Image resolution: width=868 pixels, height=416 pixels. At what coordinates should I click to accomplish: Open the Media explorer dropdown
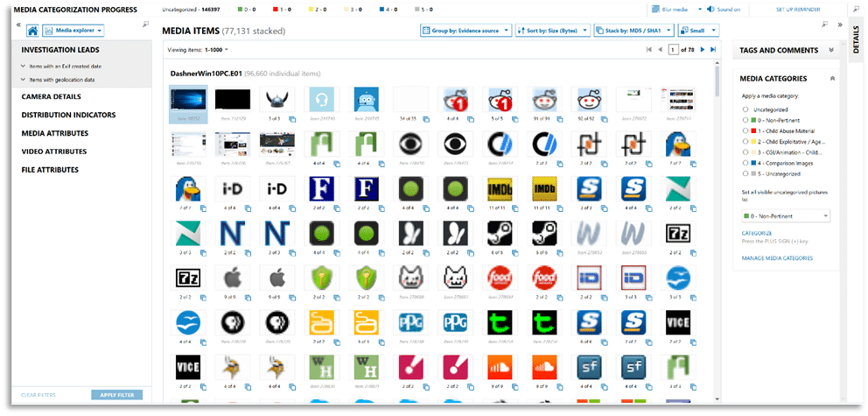click(x=73, y=31)
